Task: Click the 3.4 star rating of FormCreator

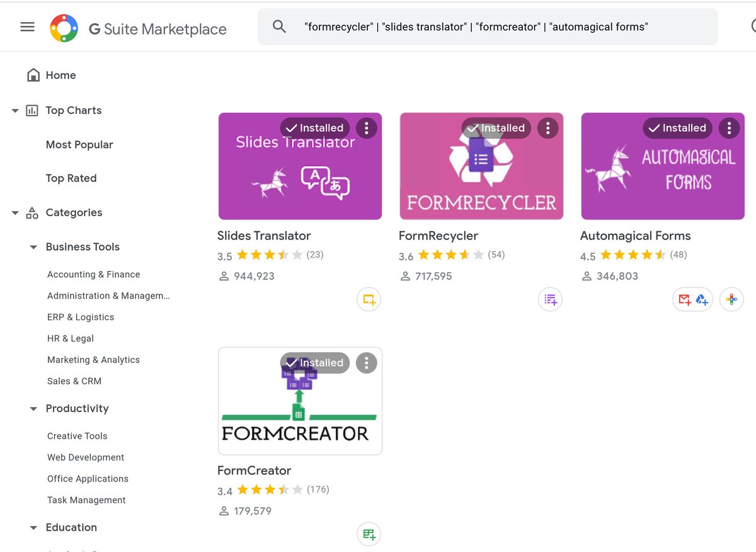Action: point(260,490)
